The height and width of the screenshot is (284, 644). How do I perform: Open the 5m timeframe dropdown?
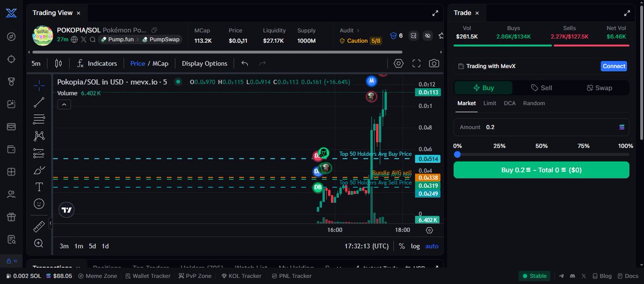[x=36, y=63]
